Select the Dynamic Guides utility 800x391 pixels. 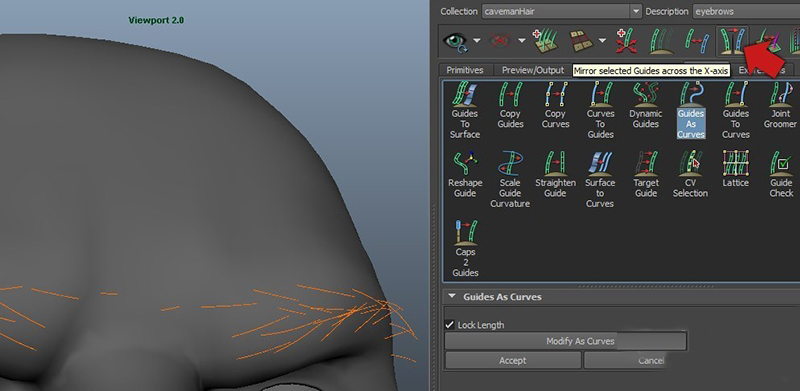click(x=645, y=105)
